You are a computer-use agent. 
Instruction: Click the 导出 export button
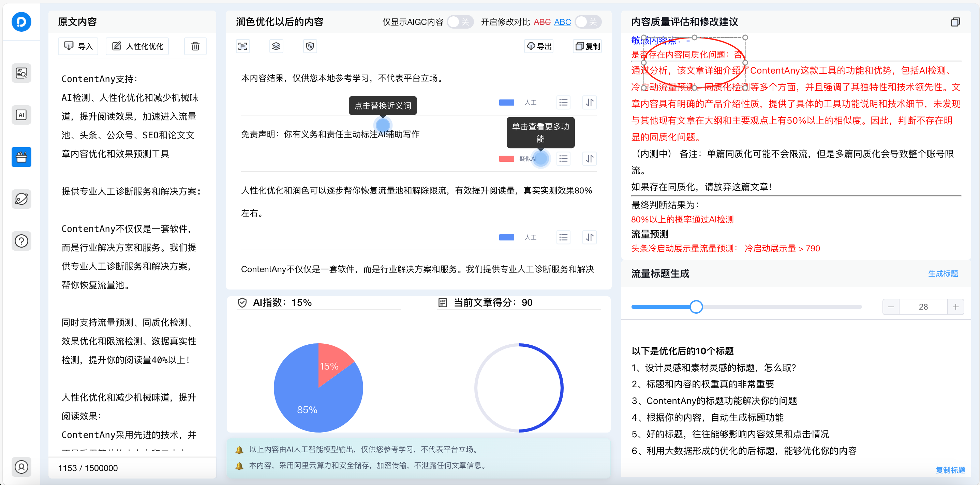click(x=539, y=46)
